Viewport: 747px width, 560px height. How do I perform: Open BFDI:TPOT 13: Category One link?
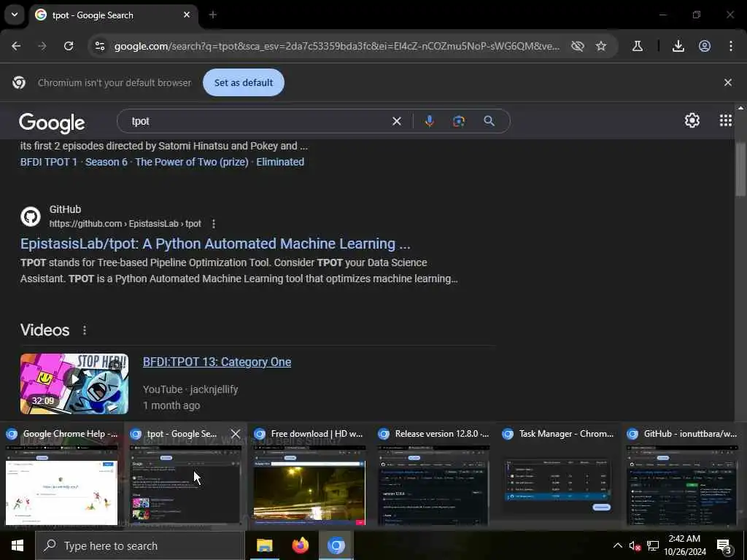217,362
